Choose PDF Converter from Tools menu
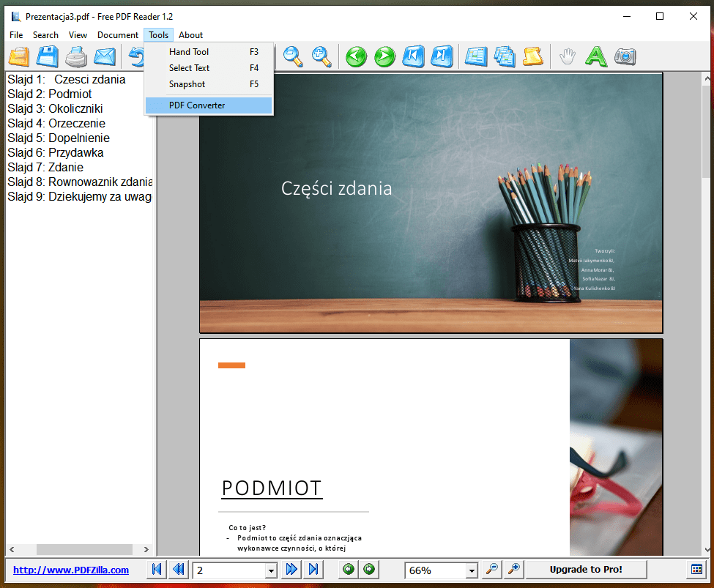 pos(209,105)
